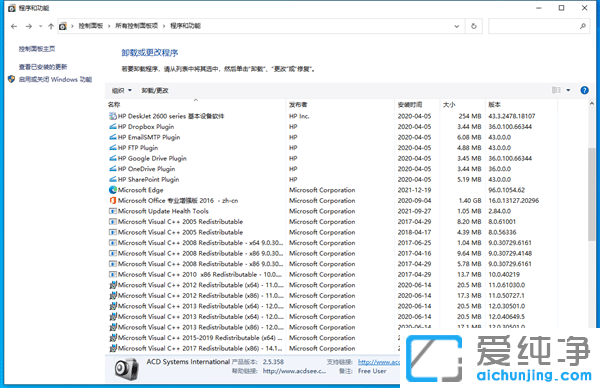Select Visual C++ 2005 Redistributable version 8.0.56336
This screenshot has height=388, width=600.
click(x=331, y=232)
